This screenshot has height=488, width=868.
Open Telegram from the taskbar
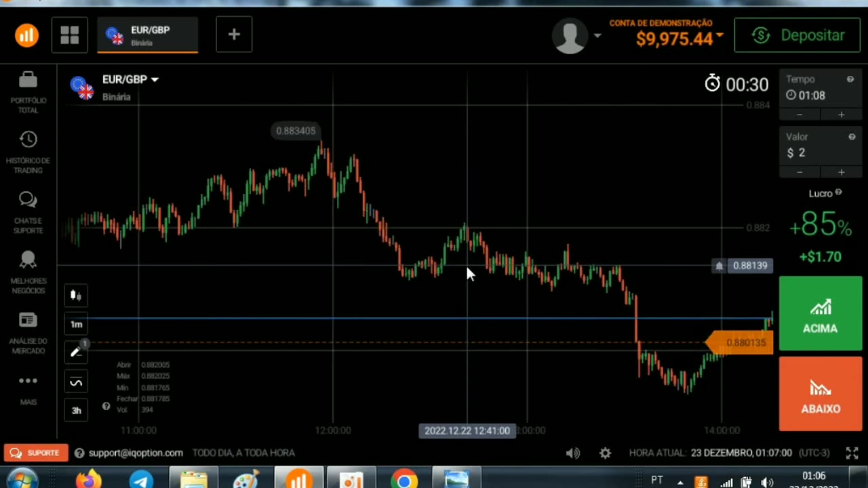[141, 480]
